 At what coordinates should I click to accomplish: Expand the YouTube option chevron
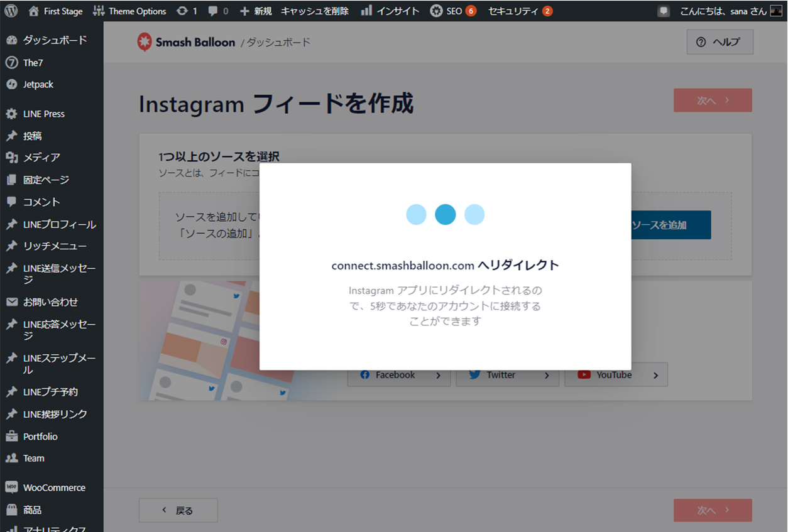(x=655, y=376)
